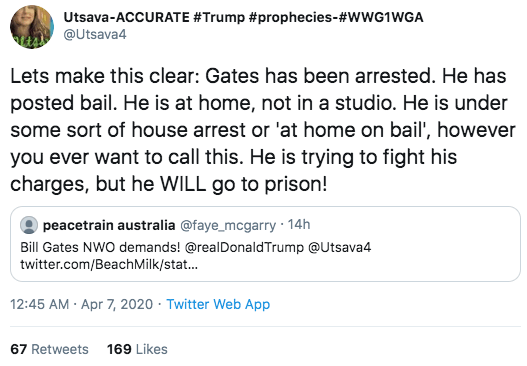Open the twitter.com/BeachMilk/stat… link
527x366 pixels.
pyautogui.click(x=109, y=265)
